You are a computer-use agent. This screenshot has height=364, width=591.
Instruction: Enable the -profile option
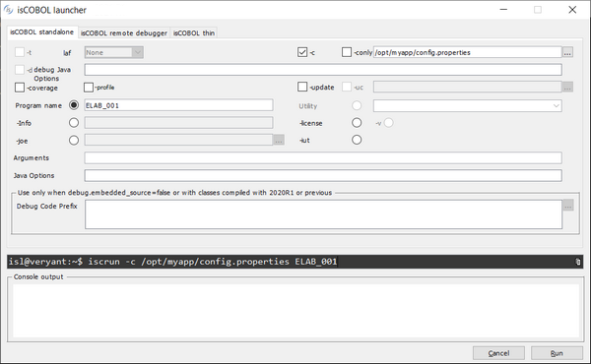point(89,88)
